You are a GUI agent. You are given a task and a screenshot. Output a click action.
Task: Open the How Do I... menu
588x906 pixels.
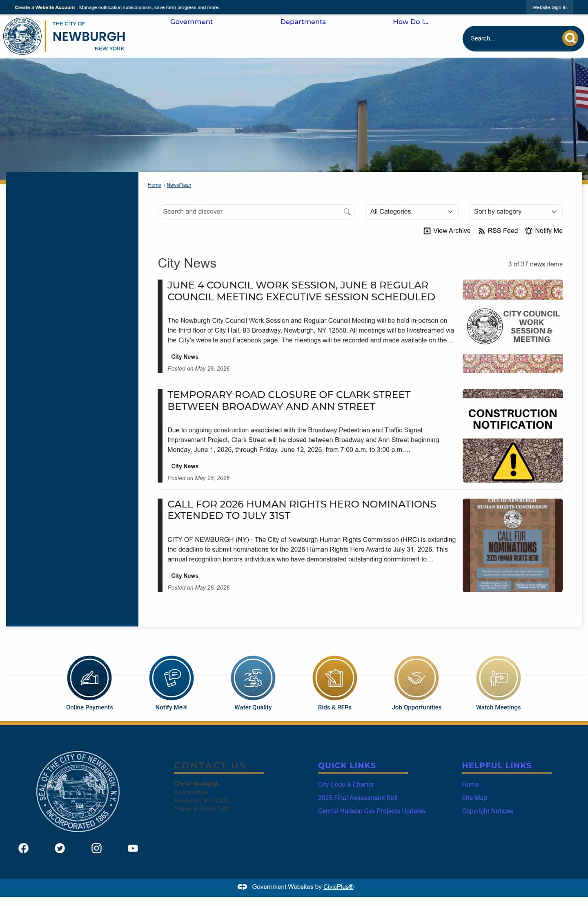click(x=410, y=22)
